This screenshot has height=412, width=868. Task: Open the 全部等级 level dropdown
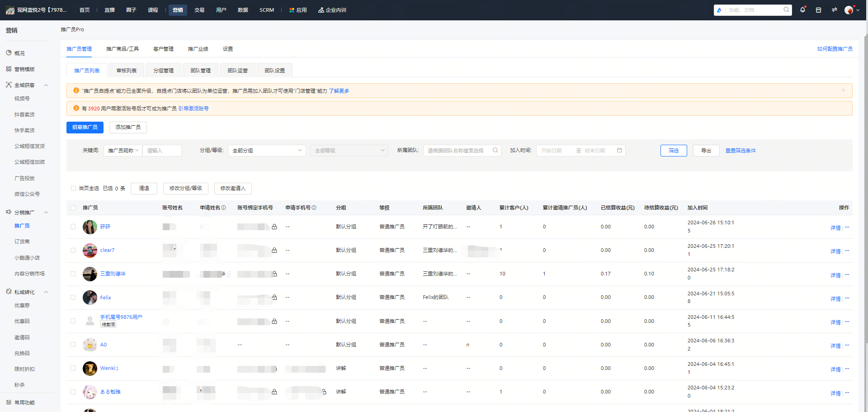tap(349, 151)
